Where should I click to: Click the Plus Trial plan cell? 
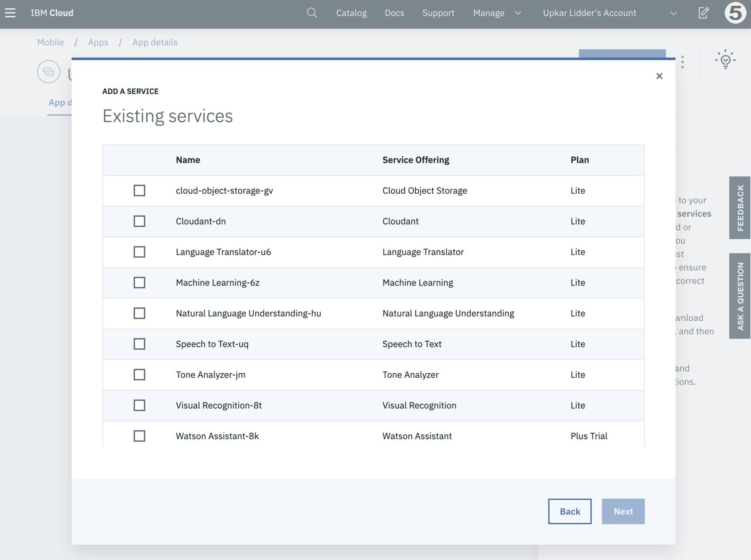click(x=589, y=436)
